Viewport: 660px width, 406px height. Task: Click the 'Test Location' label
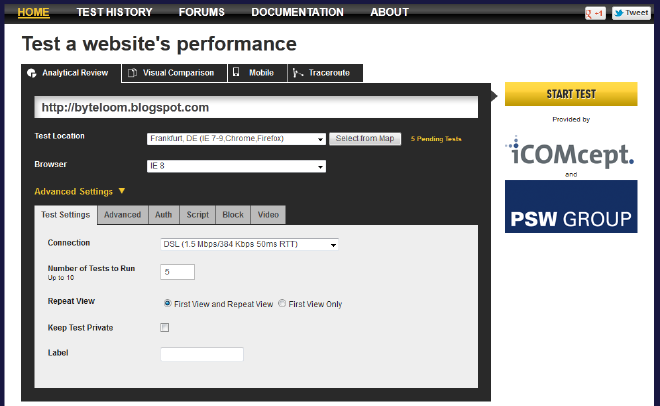59,136
